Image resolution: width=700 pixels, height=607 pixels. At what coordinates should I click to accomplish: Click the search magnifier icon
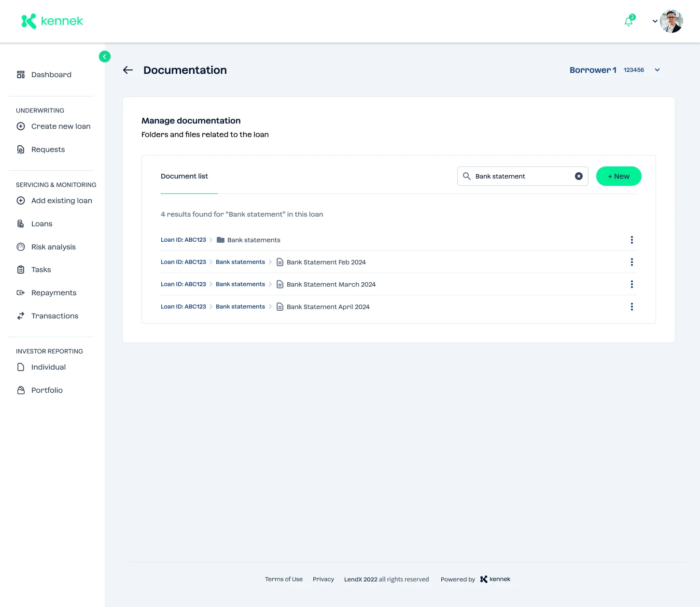point(467,176)
